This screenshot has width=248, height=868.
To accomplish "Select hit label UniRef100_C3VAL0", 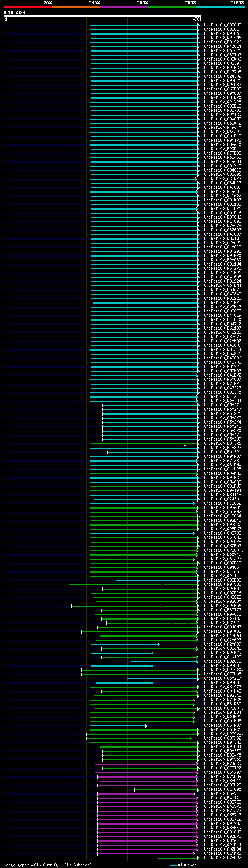I will tap(222, 144).
